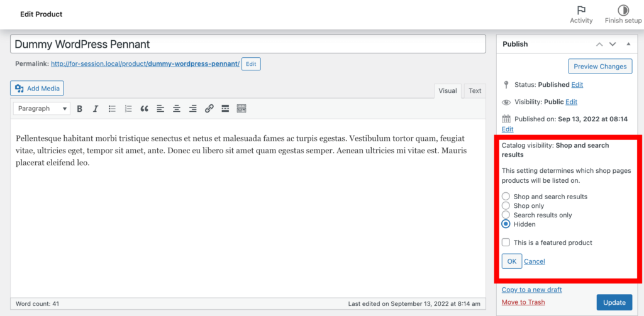644x316 pixels.
Task: Insert a numbered list
Action: coord(128,109)
